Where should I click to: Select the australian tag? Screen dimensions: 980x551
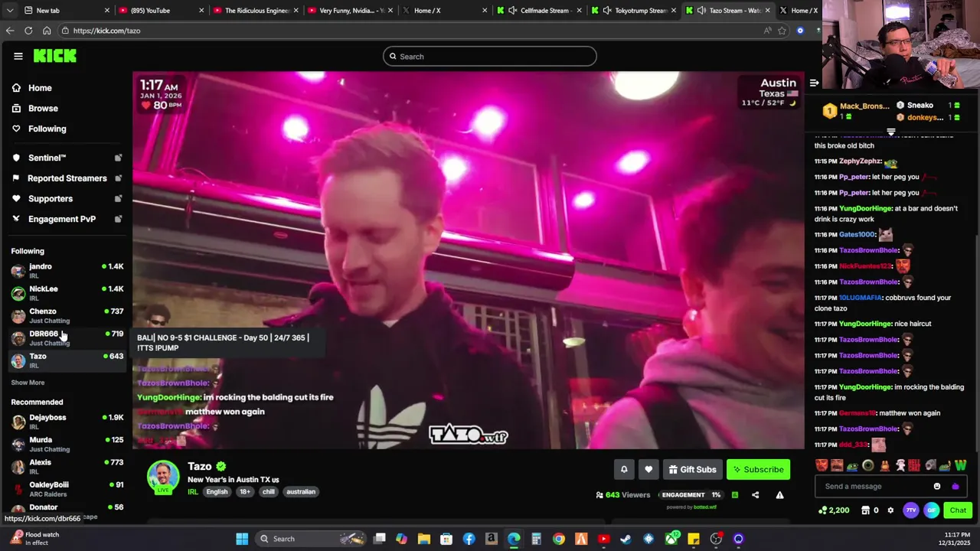point(301,492)
